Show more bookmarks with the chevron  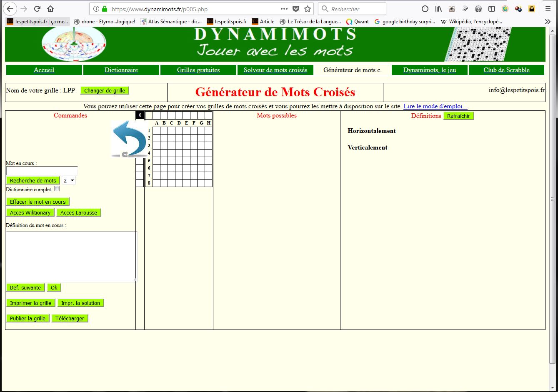click(x=548, y=22)
